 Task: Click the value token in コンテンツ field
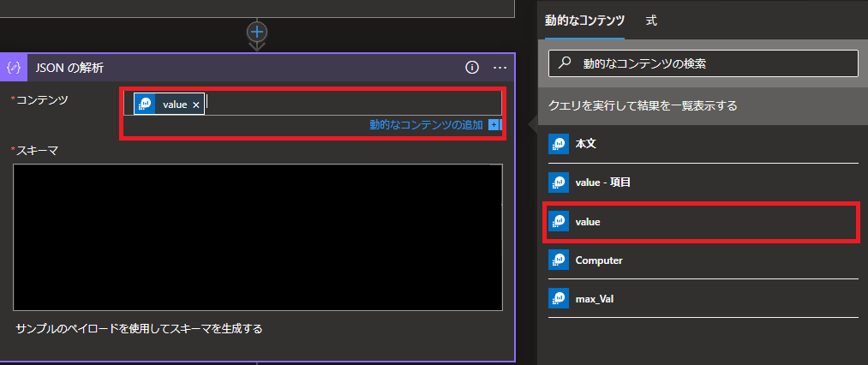pos(169,105)
